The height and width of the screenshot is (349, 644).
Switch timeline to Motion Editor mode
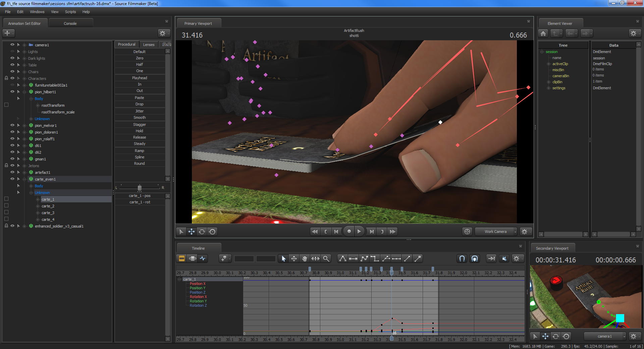192,258
